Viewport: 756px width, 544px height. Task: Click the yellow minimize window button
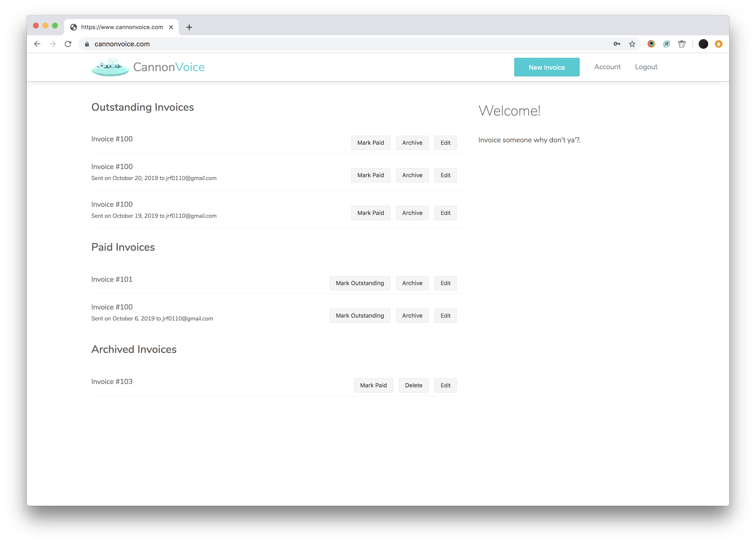(x=45, y=26)
